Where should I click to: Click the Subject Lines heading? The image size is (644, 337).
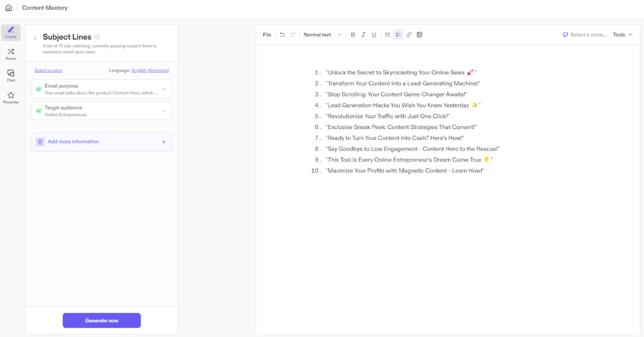(67, 37)
